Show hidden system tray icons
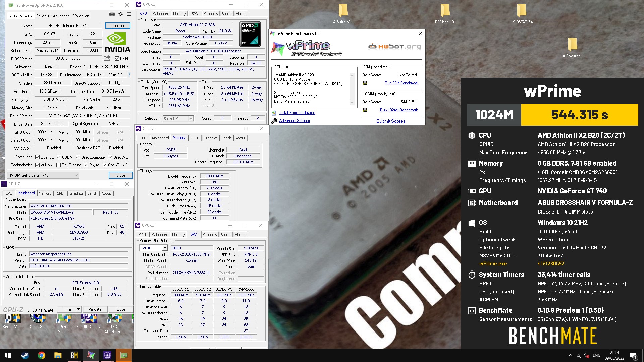Screen dimensions: 644x362 click(571, 355)
